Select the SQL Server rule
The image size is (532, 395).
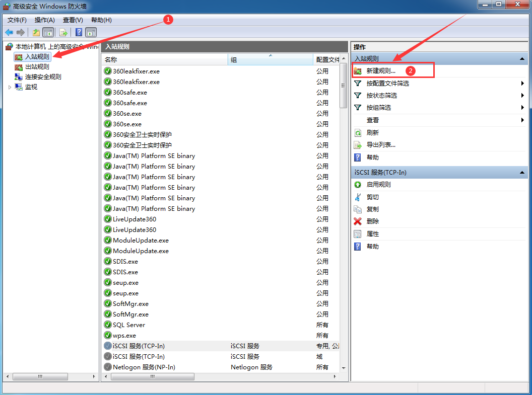tap(129, 325)
